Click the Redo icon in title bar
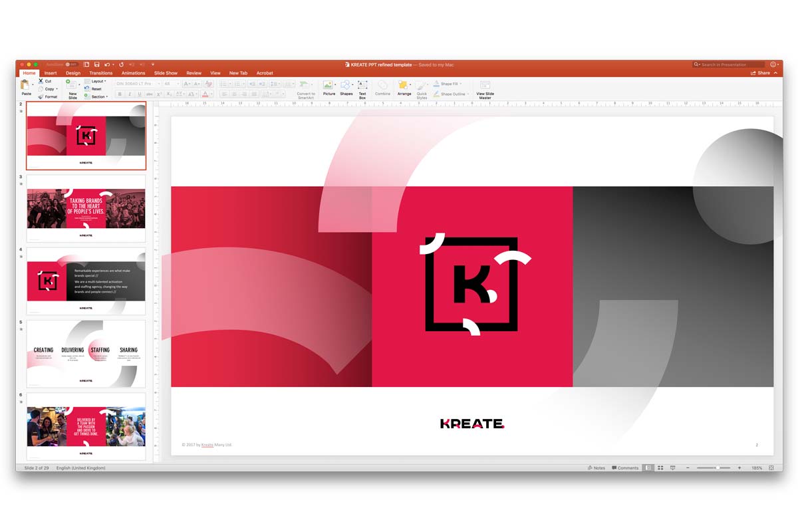Image resolution: width=798 pixels, height=532 pixels. point(121,65)
